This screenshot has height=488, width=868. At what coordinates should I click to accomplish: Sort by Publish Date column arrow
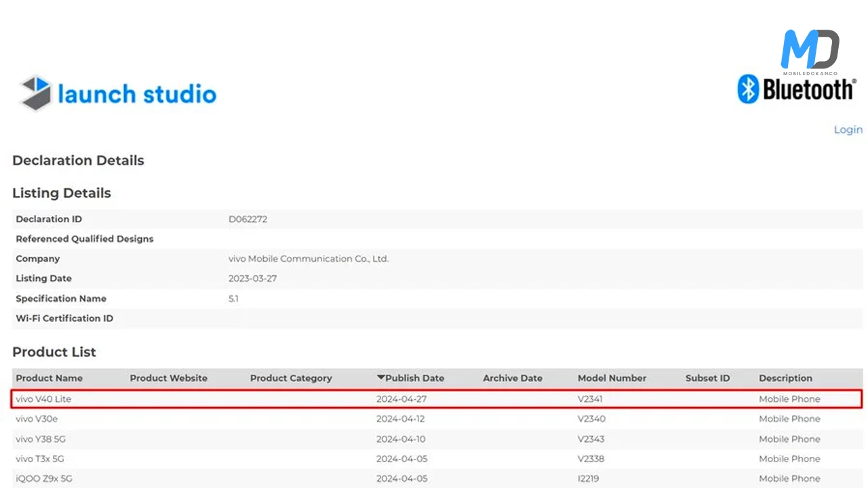click(381, 378)
